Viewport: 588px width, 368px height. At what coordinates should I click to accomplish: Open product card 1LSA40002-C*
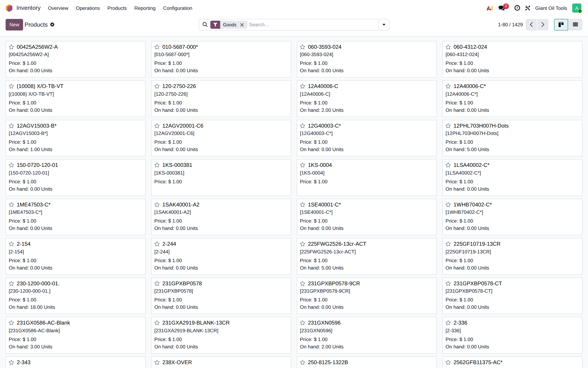tap(512, 177)
